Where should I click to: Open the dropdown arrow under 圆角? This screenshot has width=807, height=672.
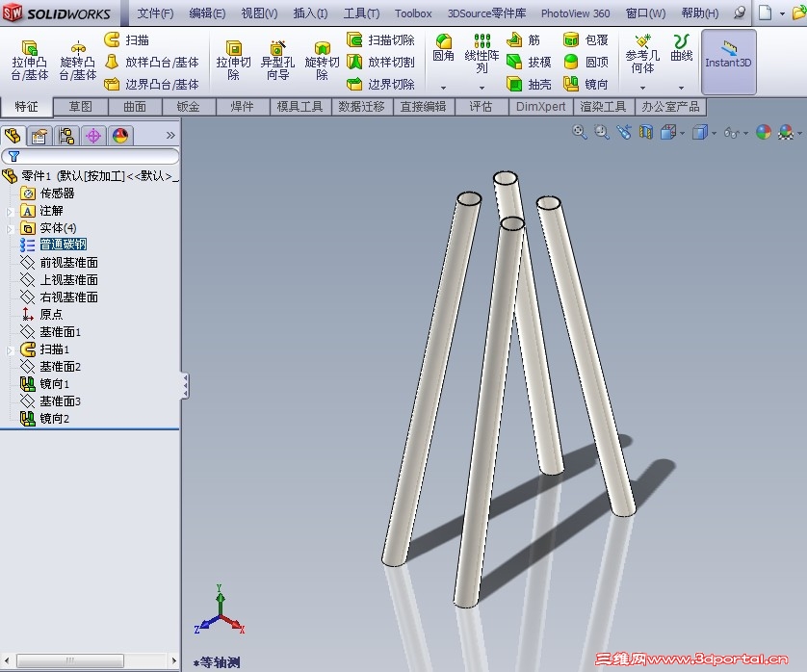coord(443,88)
